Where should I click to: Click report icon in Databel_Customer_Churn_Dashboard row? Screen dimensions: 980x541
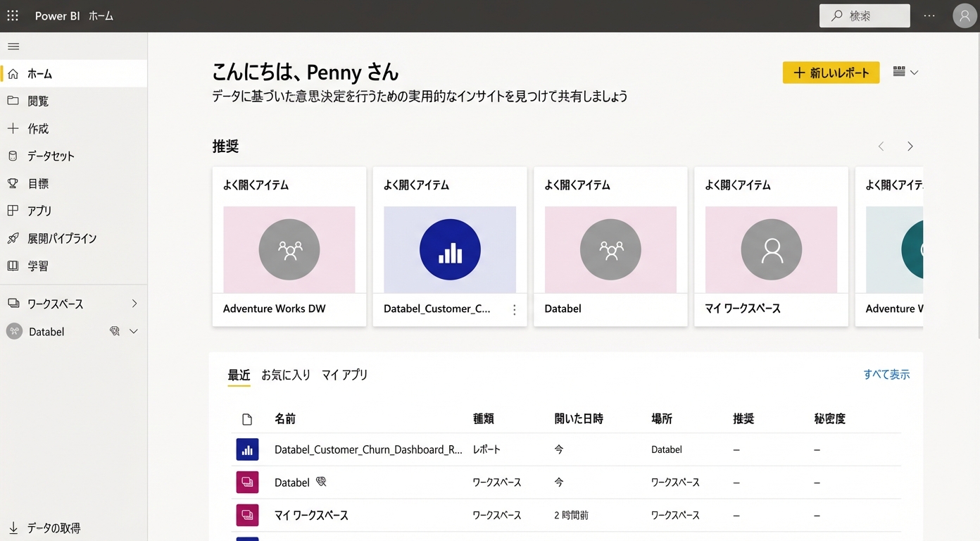point(247,449)
